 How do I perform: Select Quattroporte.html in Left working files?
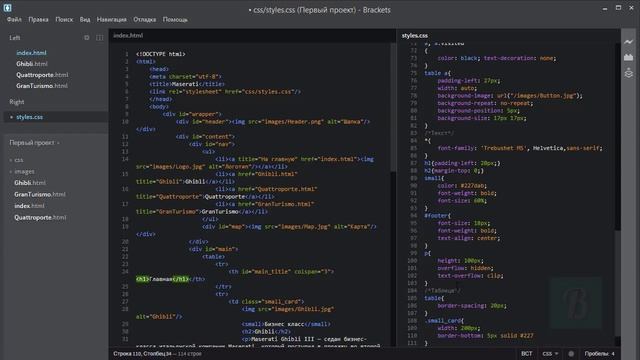[x=42, y=75]
